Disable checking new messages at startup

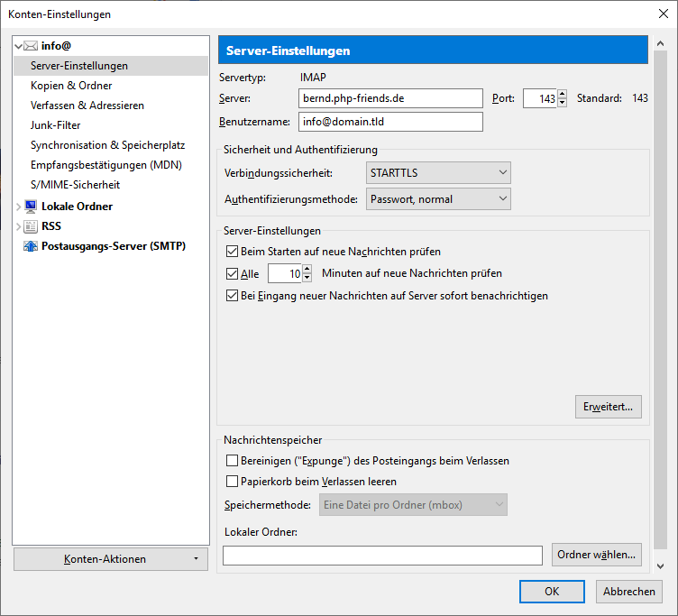pos(232,252)
